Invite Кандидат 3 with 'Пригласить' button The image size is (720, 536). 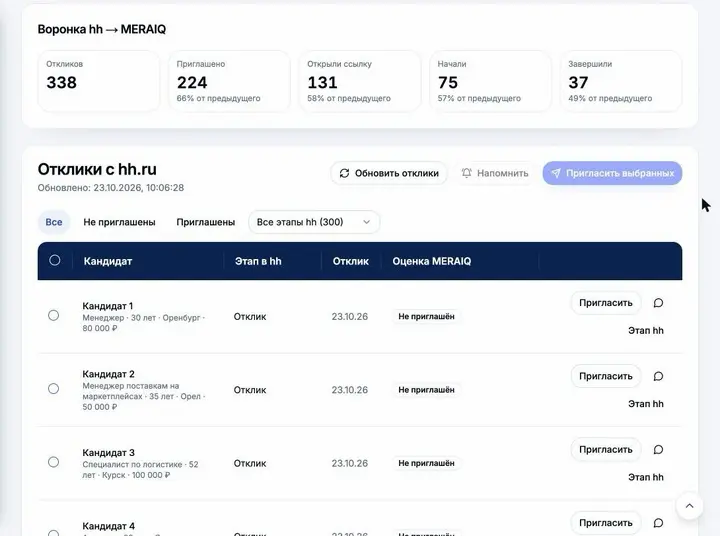[x=606, y=449]
